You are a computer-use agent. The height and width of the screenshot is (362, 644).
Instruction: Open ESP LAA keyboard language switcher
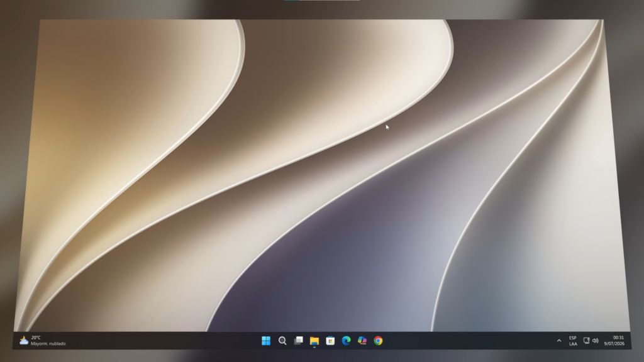[573, 341]
